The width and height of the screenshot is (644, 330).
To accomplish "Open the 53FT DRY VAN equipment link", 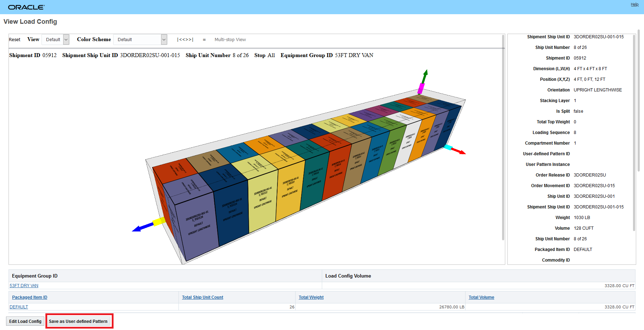I will point(24,286).
